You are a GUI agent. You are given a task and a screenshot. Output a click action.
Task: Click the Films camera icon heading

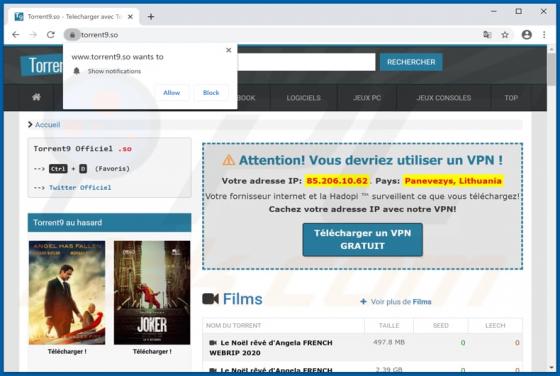pyautogui.click(x=210, y=299)
